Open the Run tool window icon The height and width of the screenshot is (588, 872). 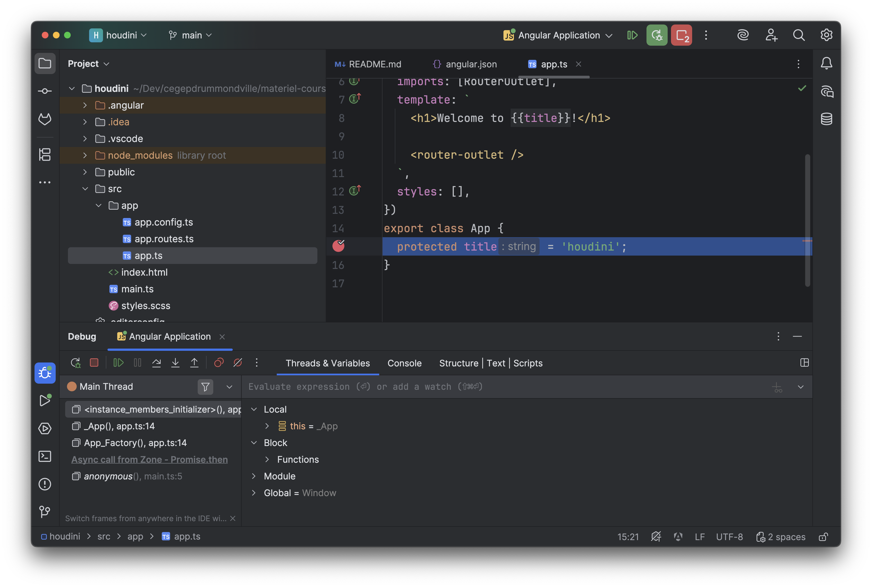(x=45, y=401)
